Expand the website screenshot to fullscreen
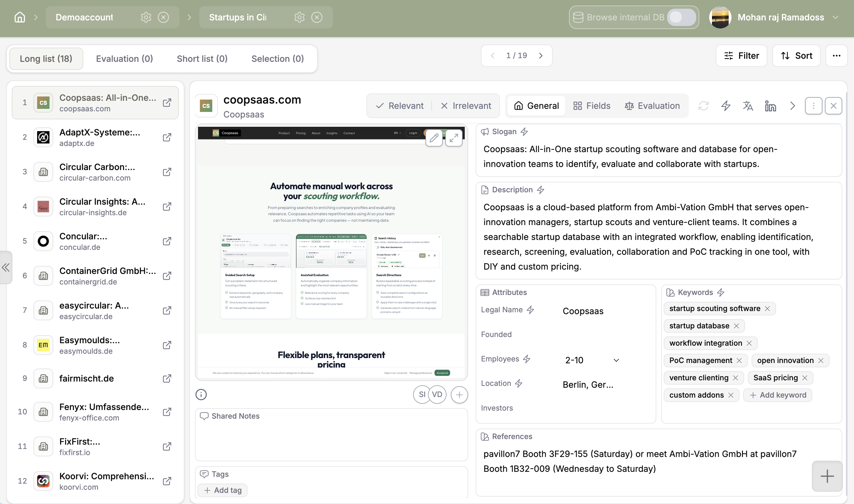854x504 pixels. [454, 138]
